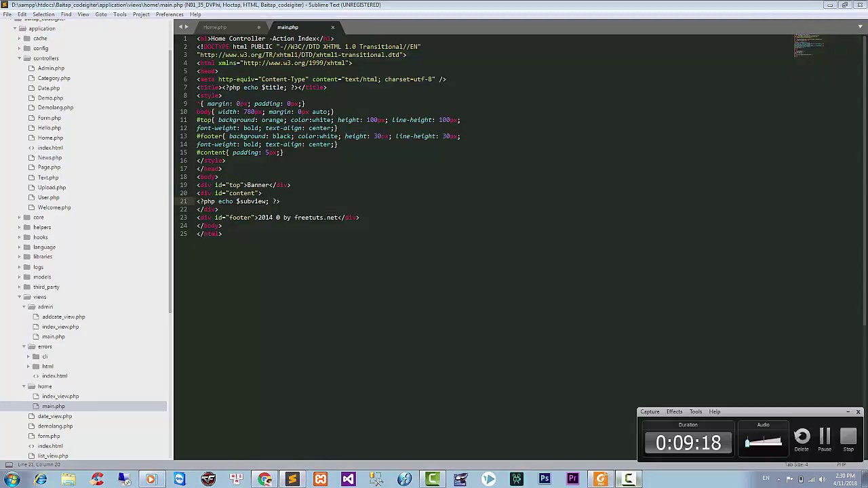Viewport: 868px width, 488px height.
Task: Open Admin.php in the sidebar
Action: coord(51,68)
